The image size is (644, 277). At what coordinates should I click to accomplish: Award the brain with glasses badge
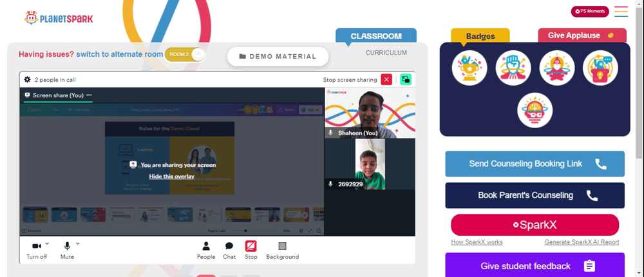tap(535, 110)
